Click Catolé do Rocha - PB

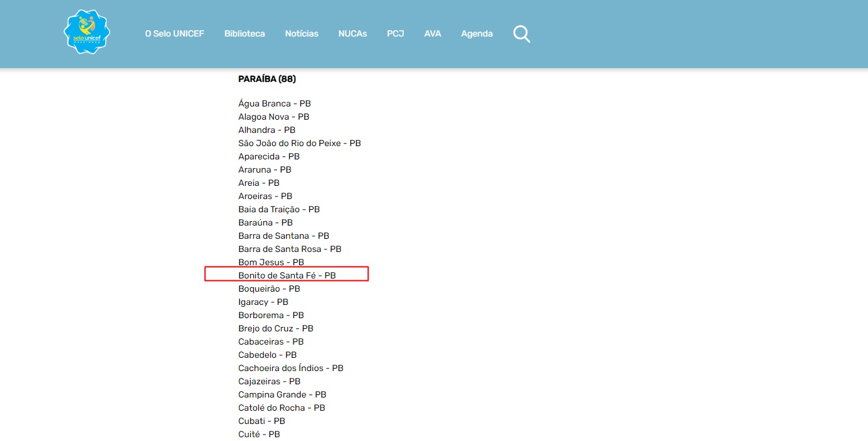pyautogui.click(x=282, y=408)
